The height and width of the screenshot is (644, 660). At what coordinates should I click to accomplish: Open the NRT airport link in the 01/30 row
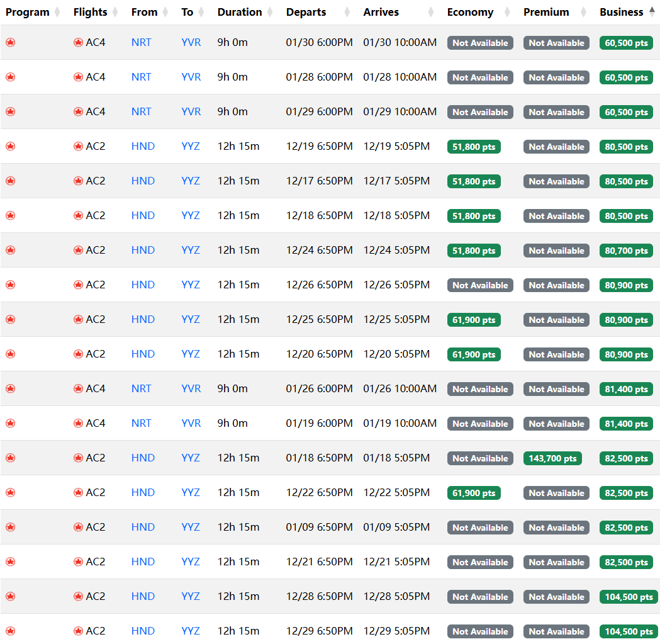click(142, 43)
